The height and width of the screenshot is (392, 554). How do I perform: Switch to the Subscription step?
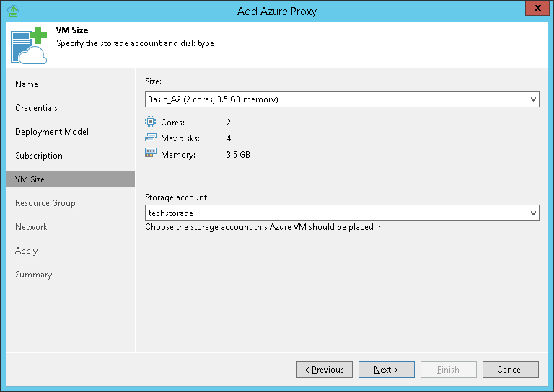click(39, 156)
